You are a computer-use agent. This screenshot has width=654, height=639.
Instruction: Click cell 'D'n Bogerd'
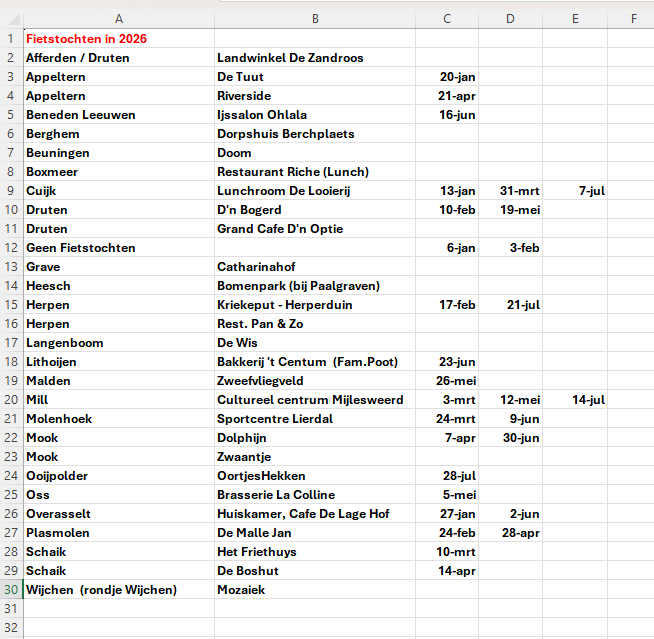315,209
